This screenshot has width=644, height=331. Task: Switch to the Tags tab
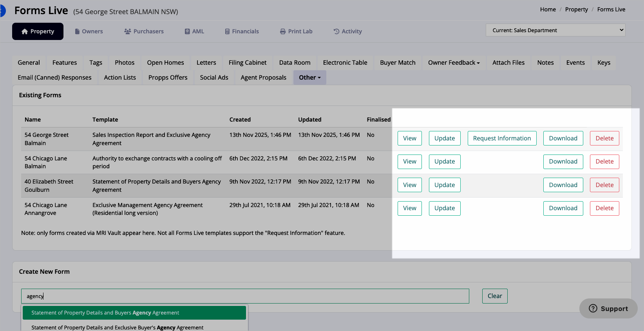click(x=96, y=63)
